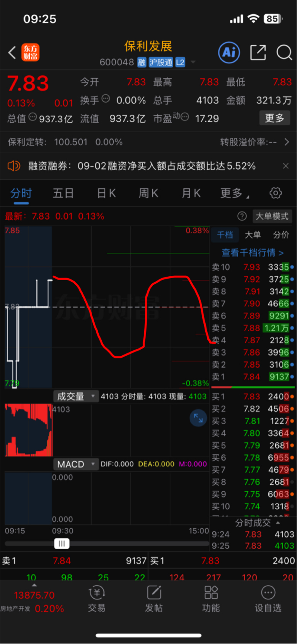Tap 买2 7.82 order row

click(x=253, y=409)
